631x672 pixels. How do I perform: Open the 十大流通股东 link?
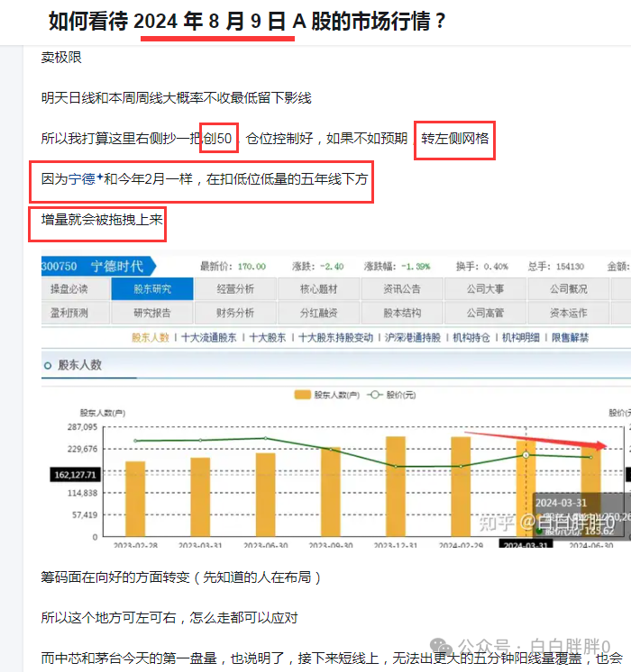click(209, 338)
